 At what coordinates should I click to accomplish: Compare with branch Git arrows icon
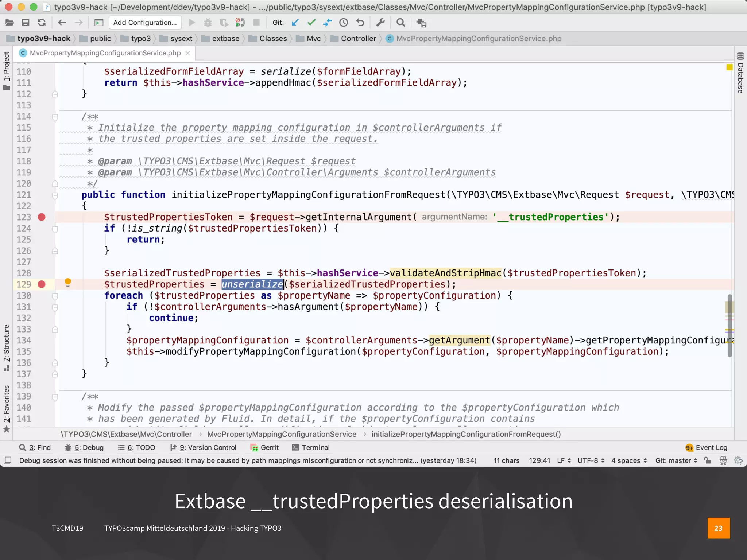tap(327, 23)
